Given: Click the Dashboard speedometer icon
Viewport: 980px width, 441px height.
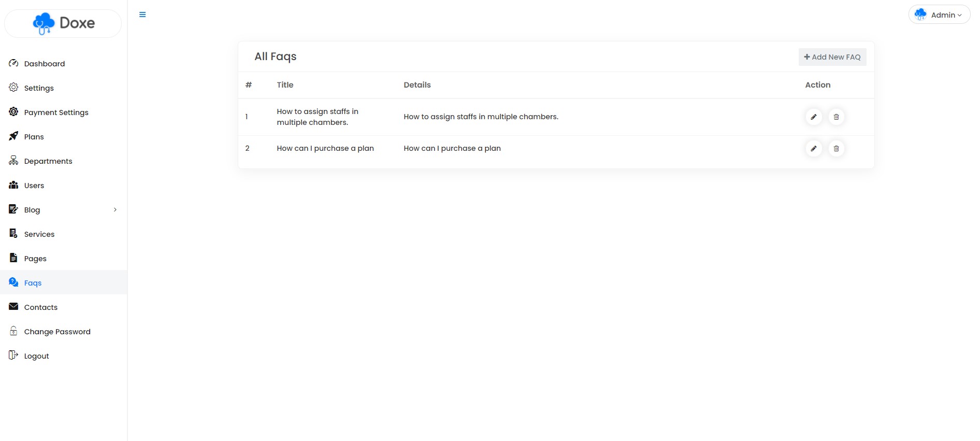Looking at the screenshot, I should [x=13, y=63].
